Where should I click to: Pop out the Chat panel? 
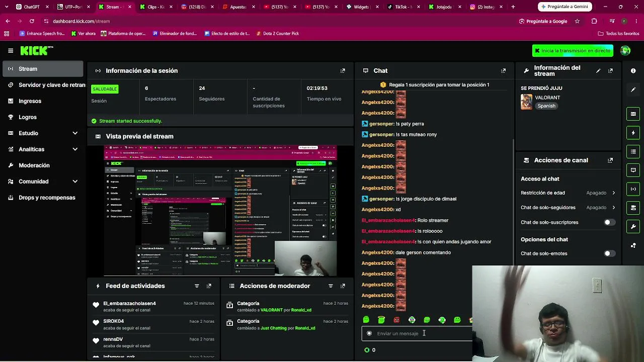503,71
